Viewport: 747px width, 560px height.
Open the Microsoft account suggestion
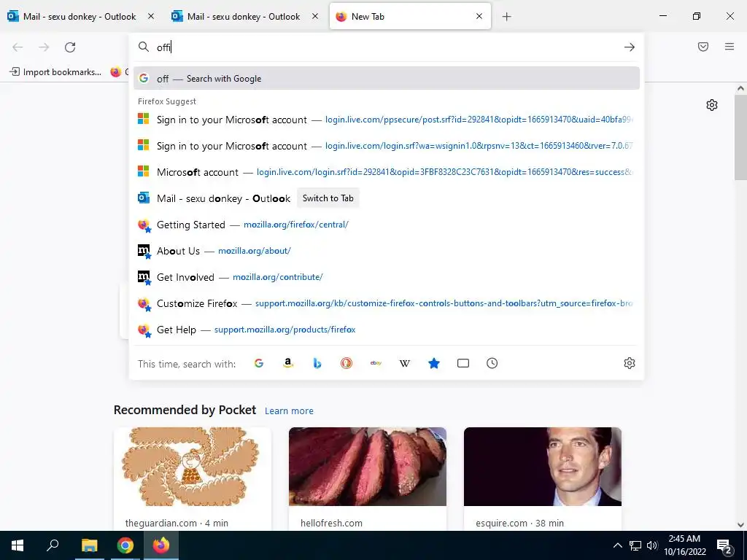click(x=387, y=172)
